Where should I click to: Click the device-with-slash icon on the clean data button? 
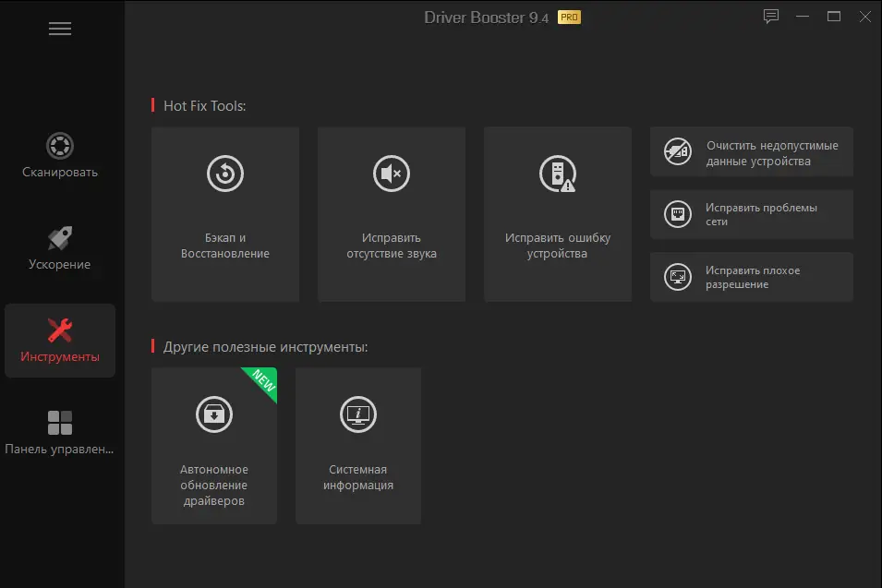678,150
